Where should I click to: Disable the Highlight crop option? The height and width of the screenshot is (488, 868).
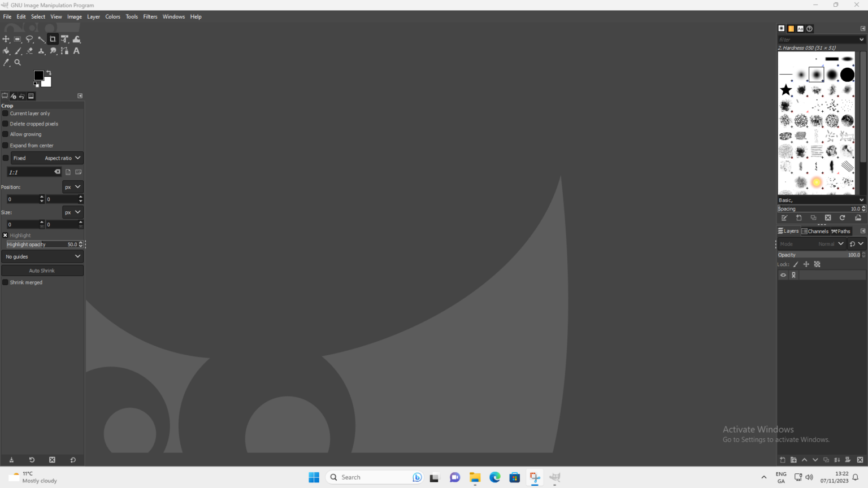click(5, 236)
